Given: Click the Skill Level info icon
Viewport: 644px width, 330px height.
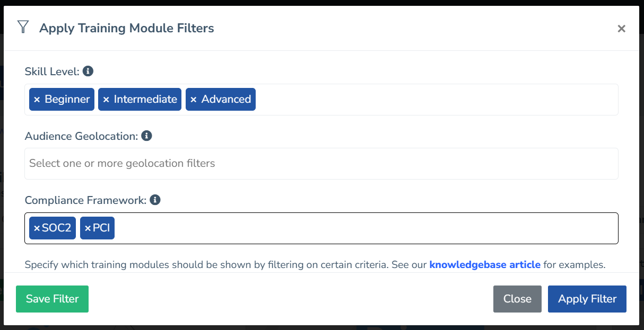Looking at the screenshot, I should [88, 71].
